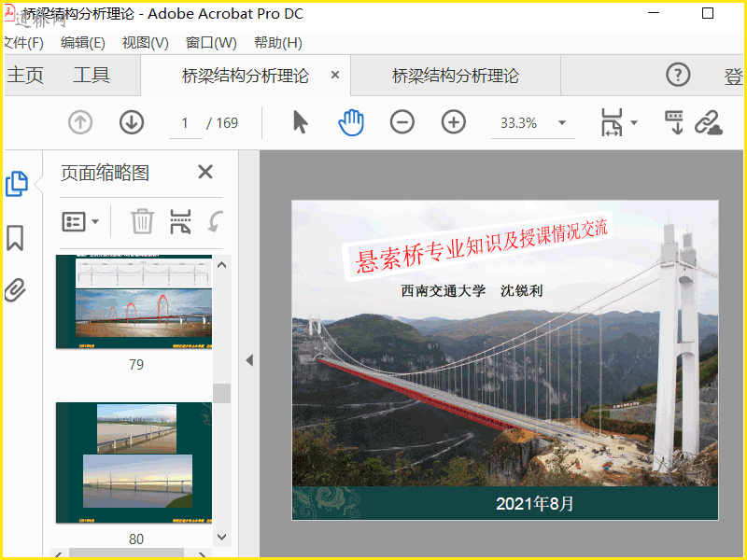The width and height of the screenshot is (747, 560).
Task: Click the 79 page label
Action: coord(136,364)
